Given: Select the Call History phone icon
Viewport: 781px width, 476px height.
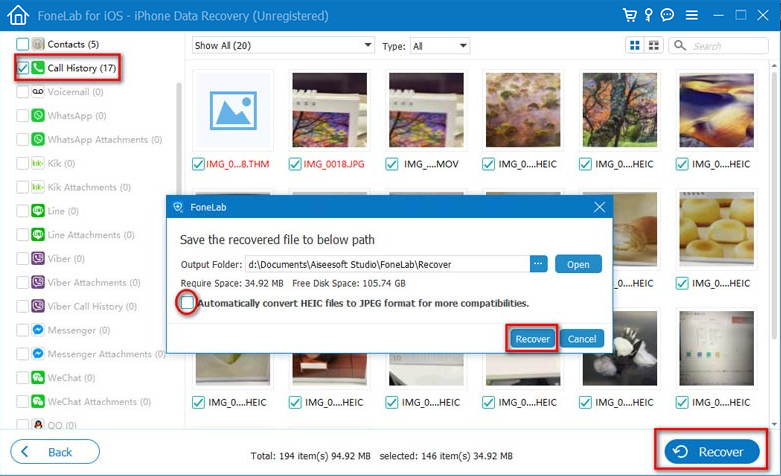Looking at the screenshot, I should (x=38, y=68).
